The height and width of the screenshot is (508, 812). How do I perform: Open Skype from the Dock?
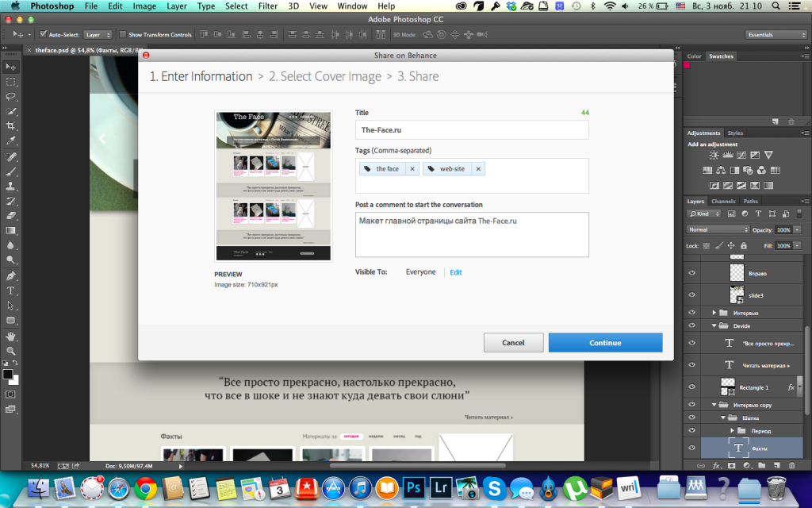(x=495, y=488)
